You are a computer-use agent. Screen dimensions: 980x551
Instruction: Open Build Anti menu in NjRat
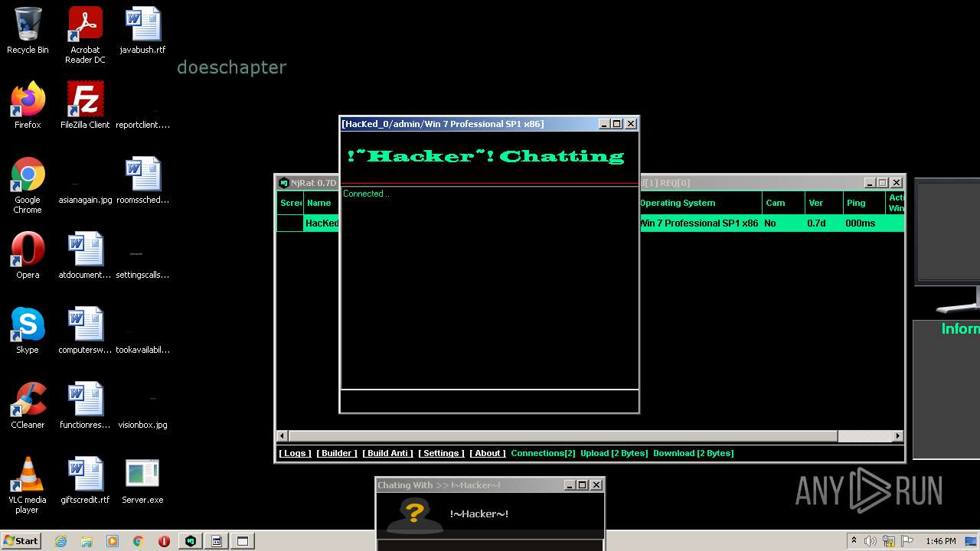387,453
